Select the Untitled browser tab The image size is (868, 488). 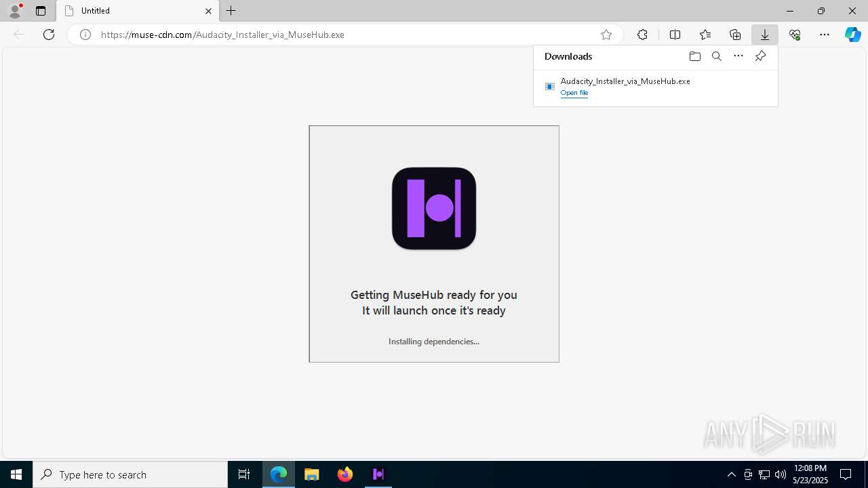(x=138, y=11)
